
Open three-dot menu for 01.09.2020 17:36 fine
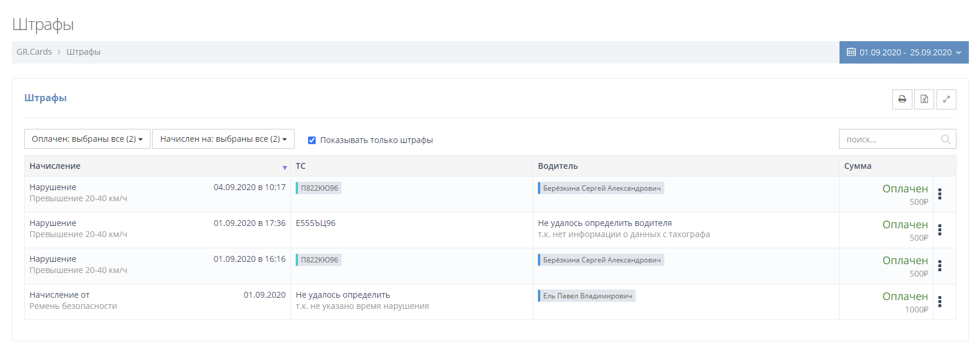click(x=939, y=230)
